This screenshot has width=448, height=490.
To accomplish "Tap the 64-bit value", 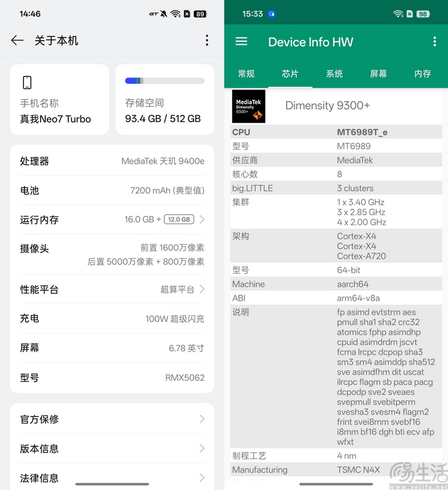I will tap(348, 270).
